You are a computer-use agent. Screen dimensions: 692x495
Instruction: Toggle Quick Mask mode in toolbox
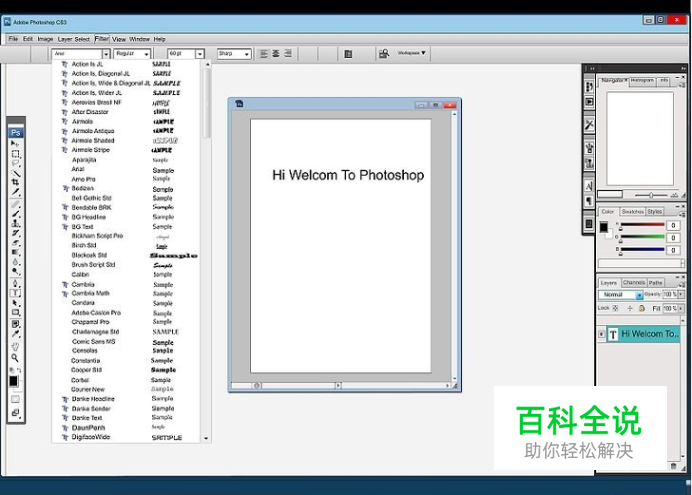[x=15, y=399]
